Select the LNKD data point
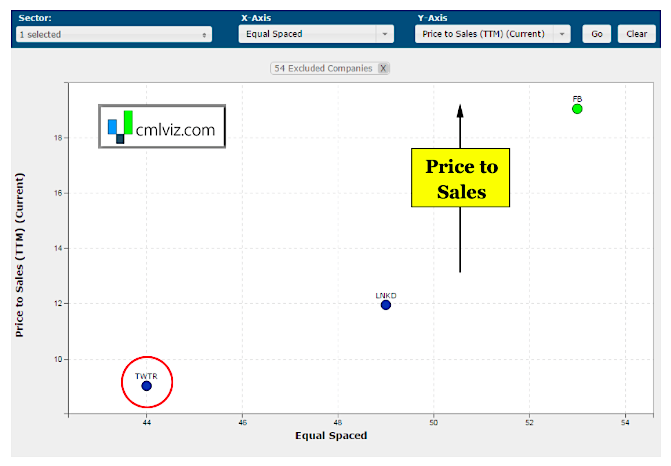The image size is (671, 466). tap(386, 305)
